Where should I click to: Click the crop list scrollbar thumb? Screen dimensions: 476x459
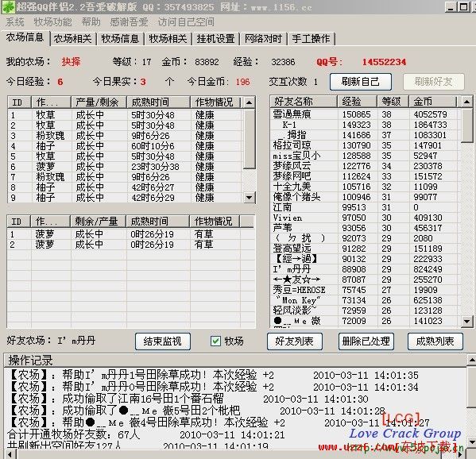(250, 139)
